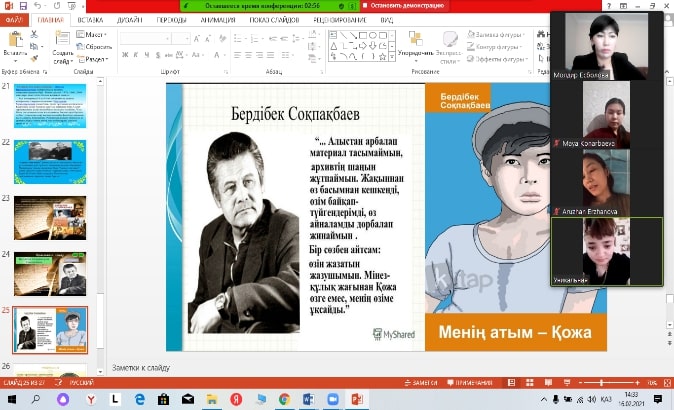Toggle the Notes pane in the status bar
Viewport: 674px width, 410px height.
(x=422, y=382)
